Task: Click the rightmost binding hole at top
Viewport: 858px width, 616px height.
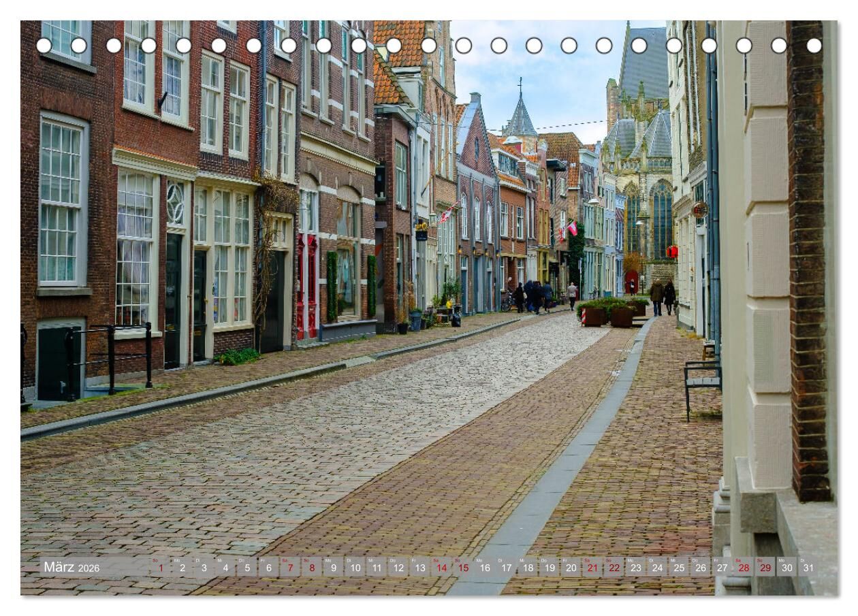Action: 814,46
